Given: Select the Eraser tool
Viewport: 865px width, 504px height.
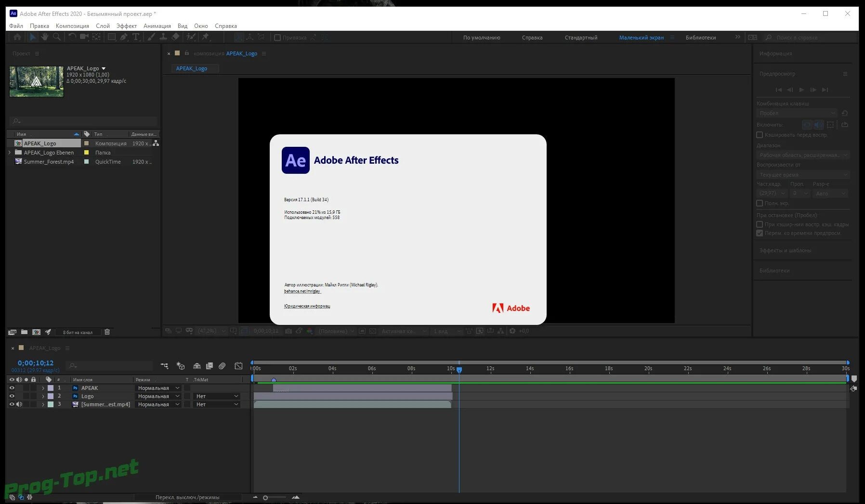Looking at the screenshot, I should 175,37.
